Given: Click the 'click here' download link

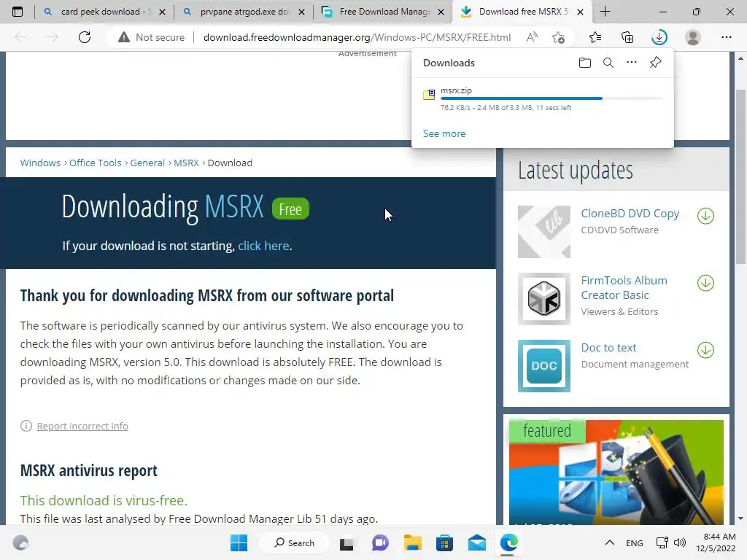Looking at the screenshot, I should coord(263,246).
